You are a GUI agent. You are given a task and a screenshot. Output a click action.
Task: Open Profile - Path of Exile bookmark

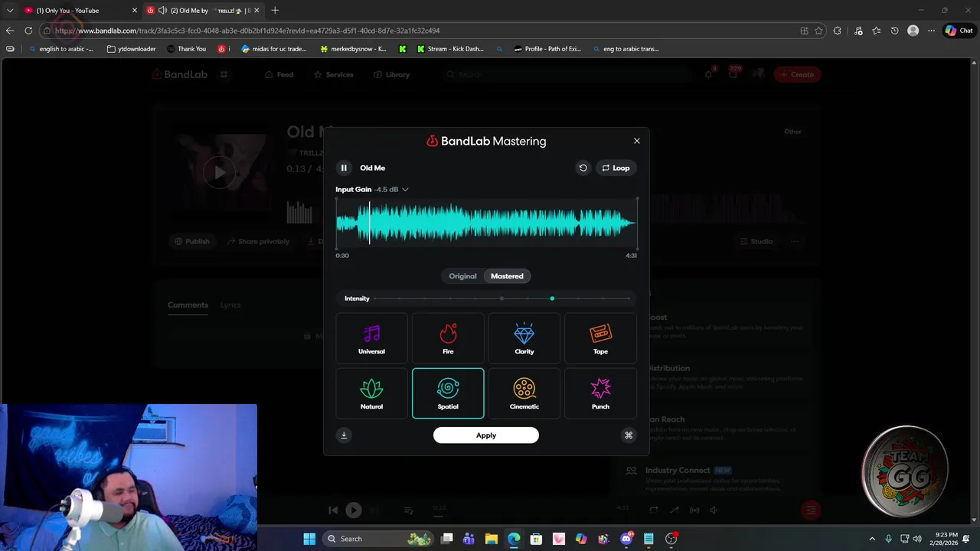click(x=547, y=49)
